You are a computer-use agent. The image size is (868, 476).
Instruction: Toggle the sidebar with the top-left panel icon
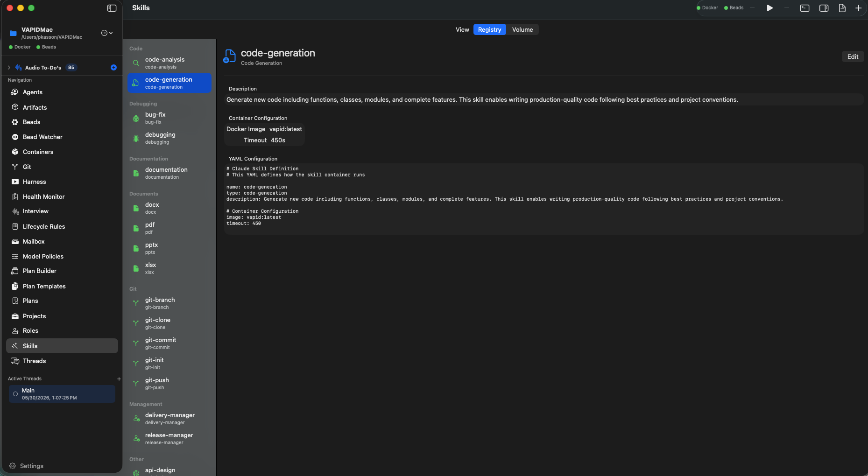click(x=112, y=8)
